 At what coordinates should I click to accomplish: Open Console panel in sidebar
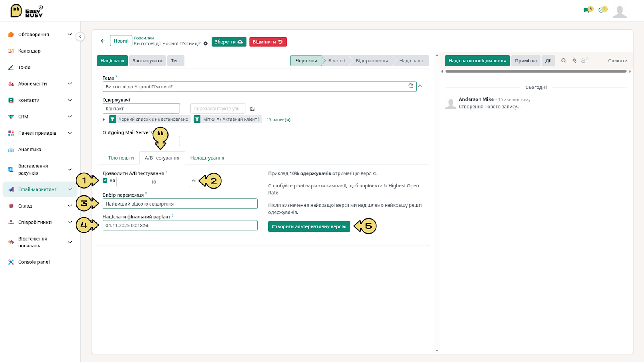click(34, 262)
